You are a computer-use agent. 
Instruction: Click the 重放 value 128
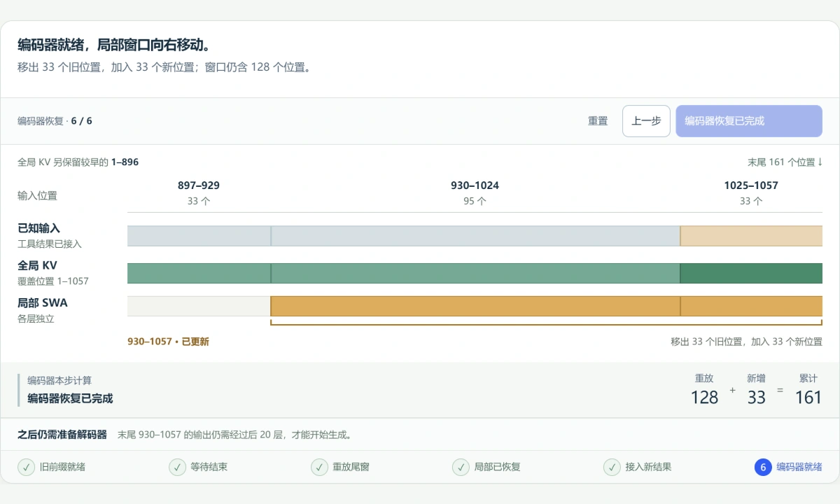pyautogui.click(x=704, y=398)
